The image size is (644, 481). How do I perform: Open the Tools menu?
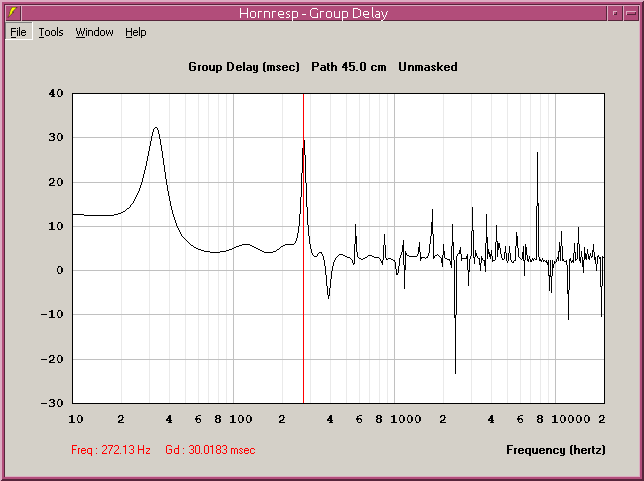51,32
